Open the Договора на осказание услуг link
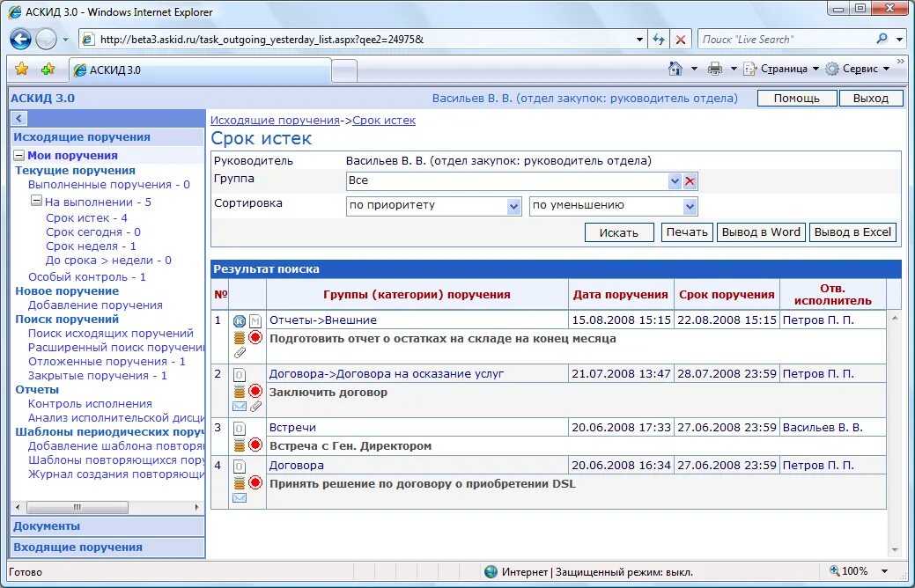 [x=387, y=374]
